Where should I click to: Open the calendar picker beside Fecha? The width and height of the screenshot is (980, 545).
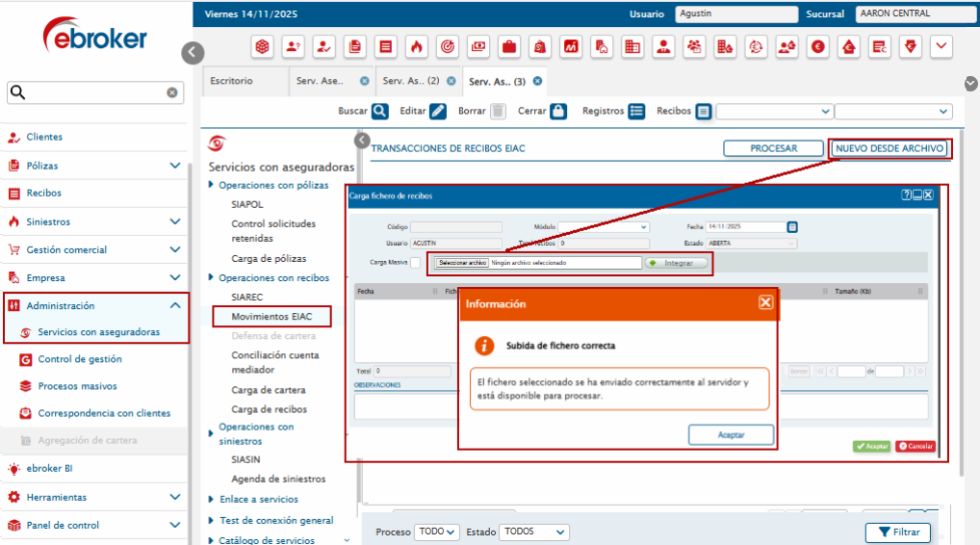(x=792, y=227)
